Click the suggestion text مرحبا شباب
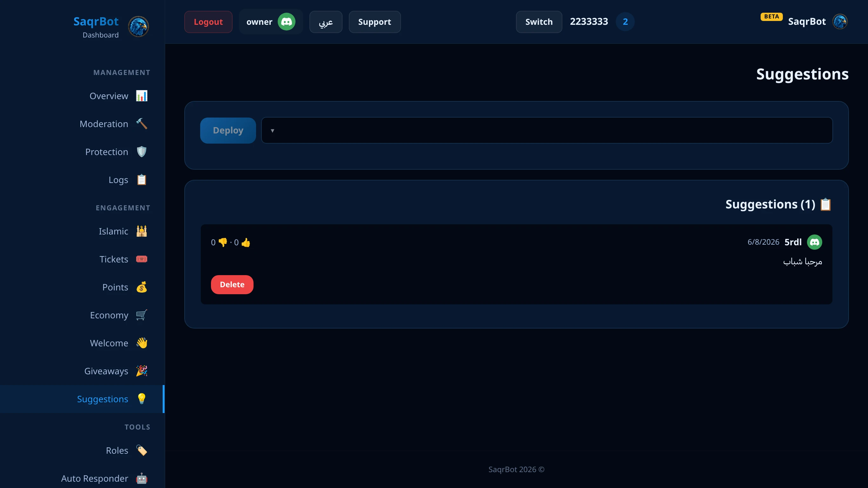 pos(803,261)
